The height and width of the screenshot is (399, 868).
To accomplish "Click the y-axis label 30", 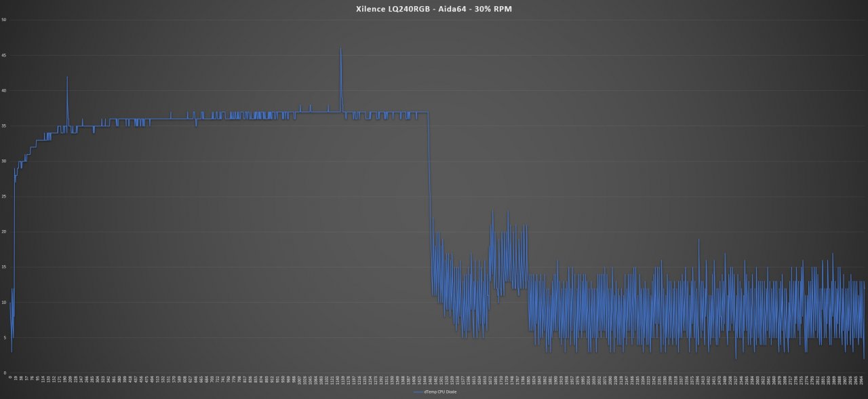I will point(5,161).
